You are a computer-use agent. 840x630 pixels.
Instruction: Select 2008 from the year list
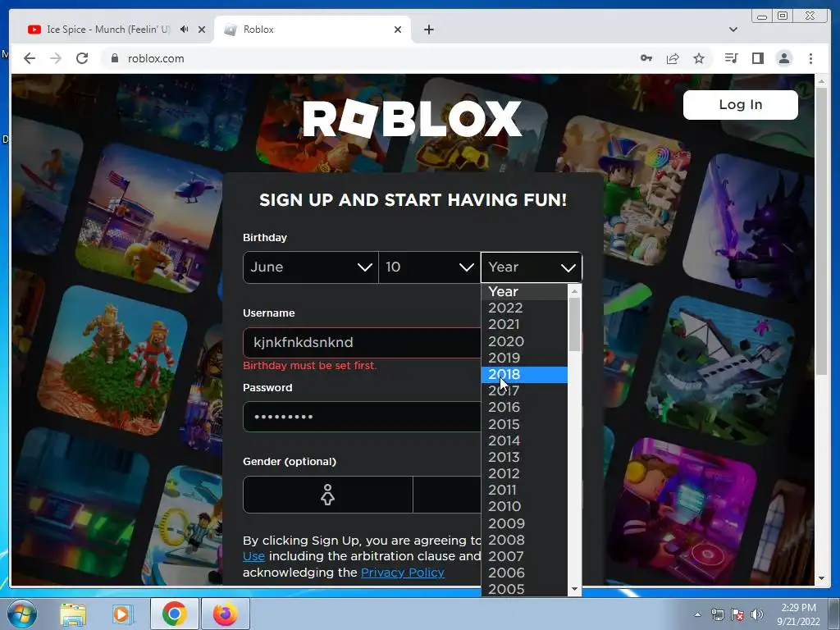(x=524, y=540)
